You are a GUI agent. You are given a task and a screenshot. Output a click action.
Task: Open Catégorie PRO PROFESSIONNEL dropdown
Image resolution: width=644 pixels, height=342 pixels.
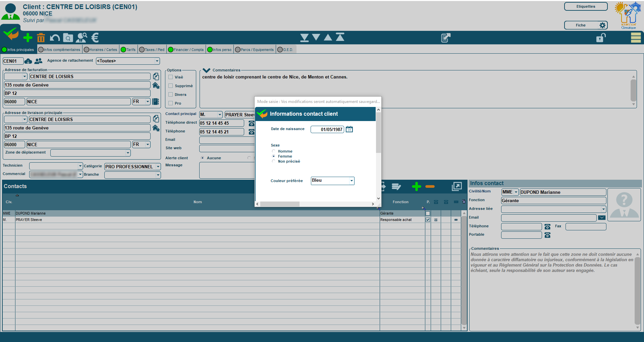tap(158, 167)
